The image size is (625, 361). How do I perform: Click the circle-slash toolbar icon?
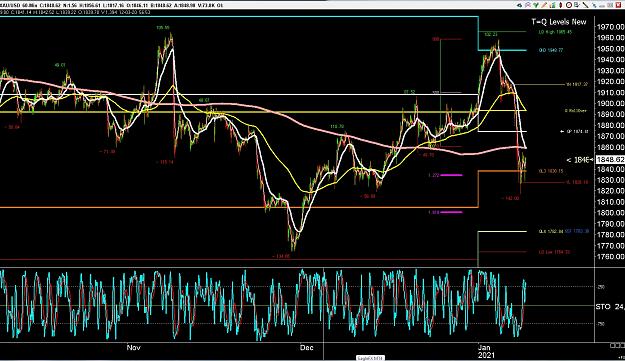[x=569, y=5]
